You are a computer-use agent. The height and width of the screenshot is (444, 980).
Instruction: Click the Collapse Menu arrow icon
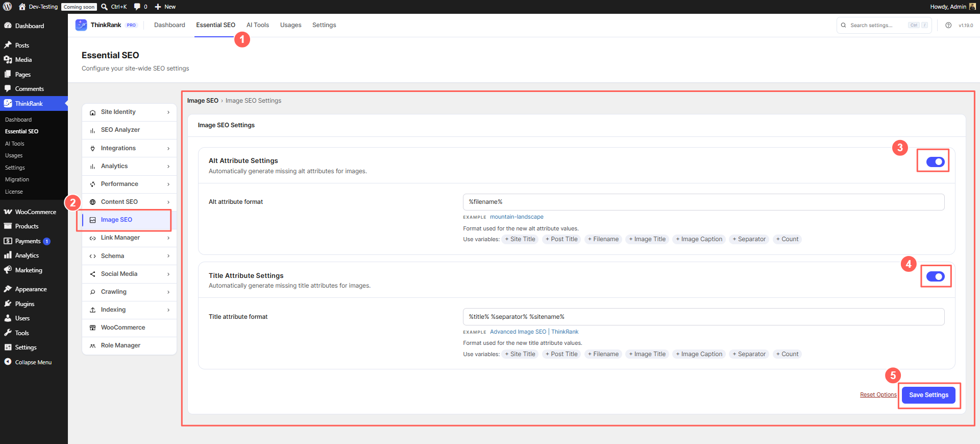[8, 362]
